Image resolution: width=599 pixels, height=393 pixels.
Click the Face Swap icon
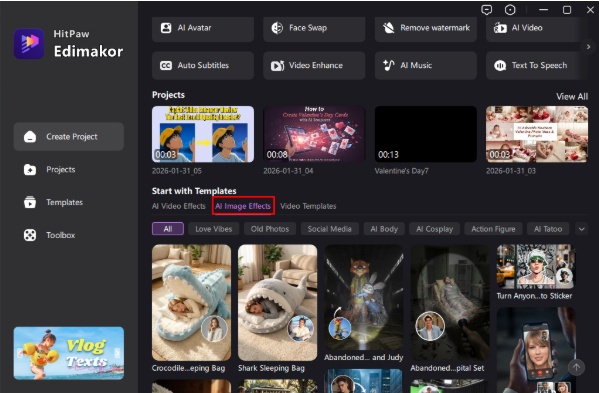[277, 28]
